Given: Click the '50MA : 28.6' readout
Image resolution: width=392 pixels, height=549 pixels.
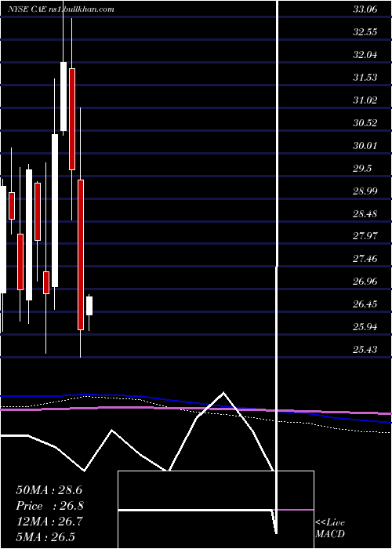Looking at the screenshot, I should pyautogui.click(x=49, y=490).
